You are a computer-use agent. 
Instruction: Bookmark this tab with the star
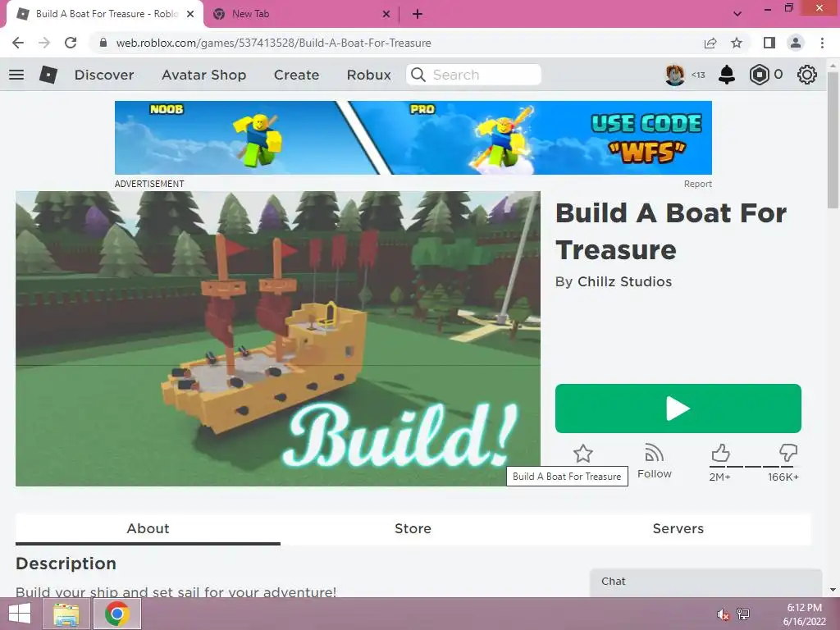737,43
